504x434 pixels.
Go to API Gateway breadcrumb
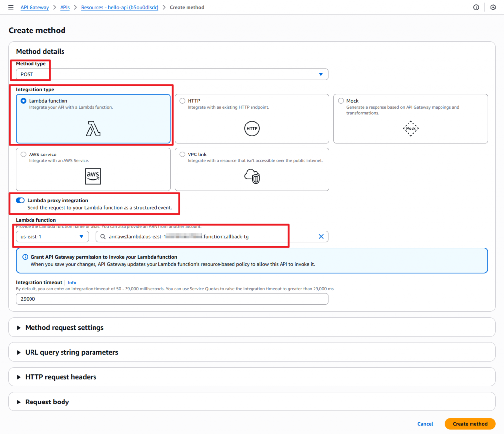[x=34, y=7]
